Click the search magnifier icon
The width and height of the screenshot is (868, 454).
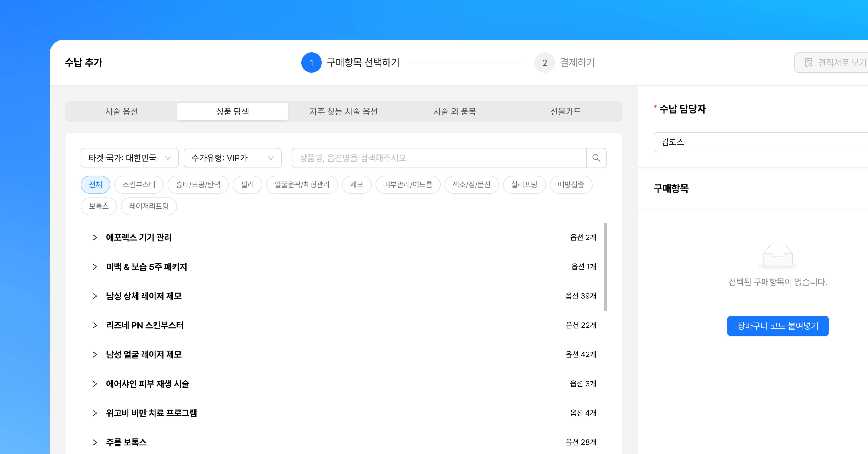coord(596,158)
